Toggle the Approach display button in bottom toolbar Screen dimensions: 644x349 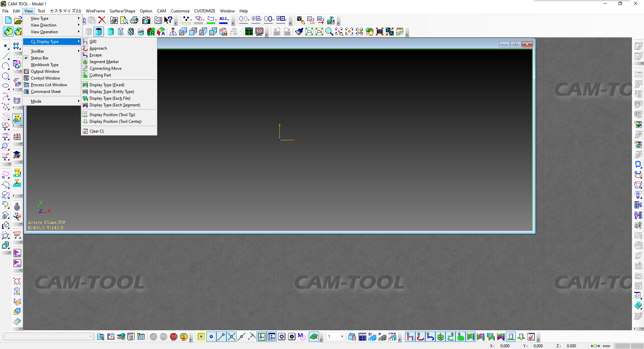tap(420, 337)
